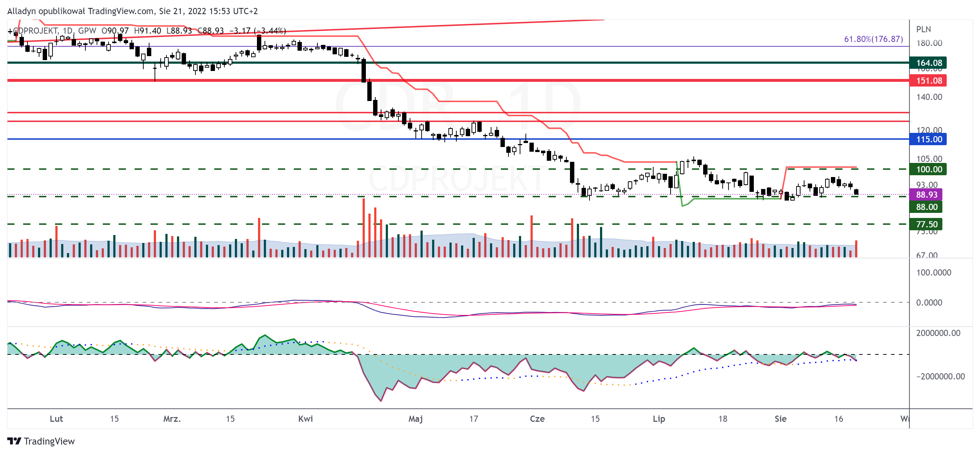980x454 pixels.
Task: Click the Kwi month label on time axis
Action: (x=305, y=419)
